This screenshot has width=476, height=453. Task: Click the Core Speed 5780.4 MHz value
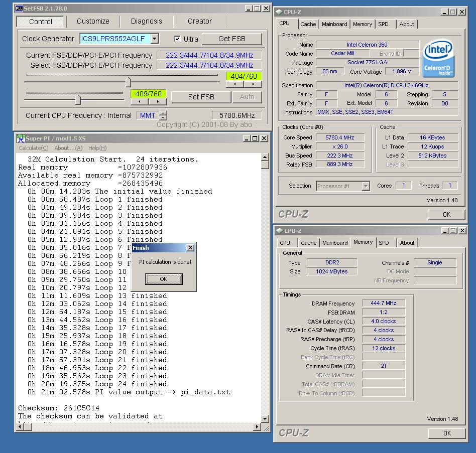[x=340, y=137]
